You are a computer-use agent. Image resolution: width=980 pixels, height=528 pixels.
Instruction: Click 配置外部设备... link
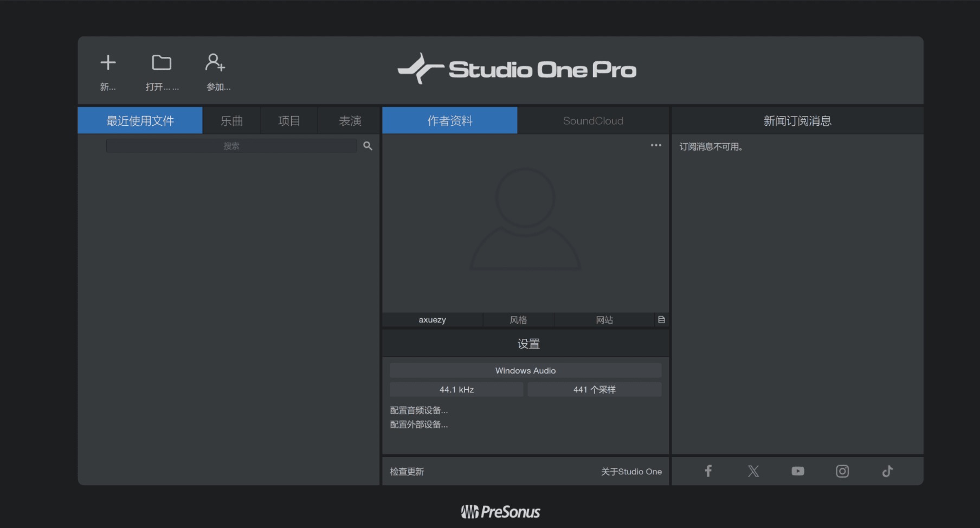pos(419,424)
